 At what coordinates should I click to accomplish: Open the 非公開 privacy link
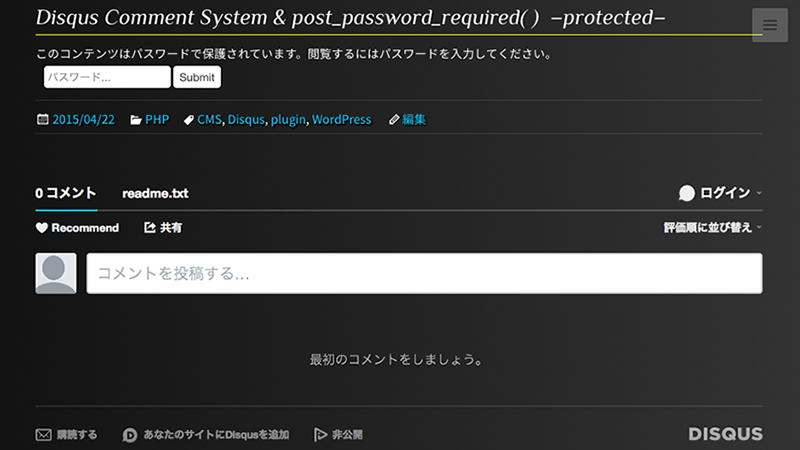(x=347, y=435)
